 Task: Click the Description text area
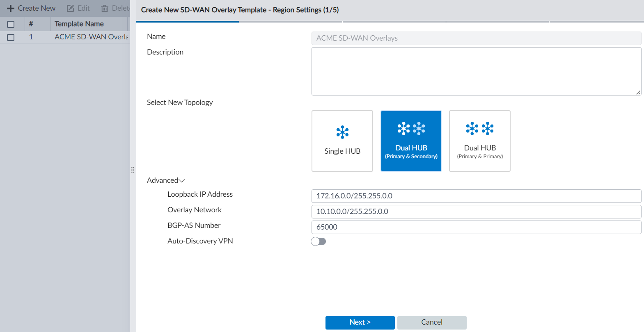(476, 71)
